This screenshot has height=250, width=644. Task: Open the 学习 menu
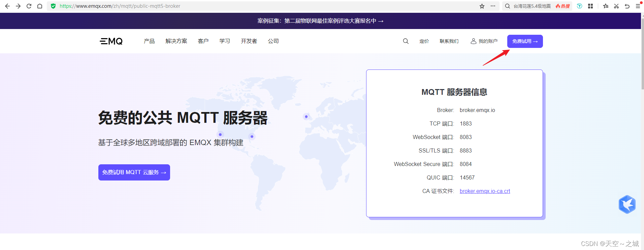point(225,41)
